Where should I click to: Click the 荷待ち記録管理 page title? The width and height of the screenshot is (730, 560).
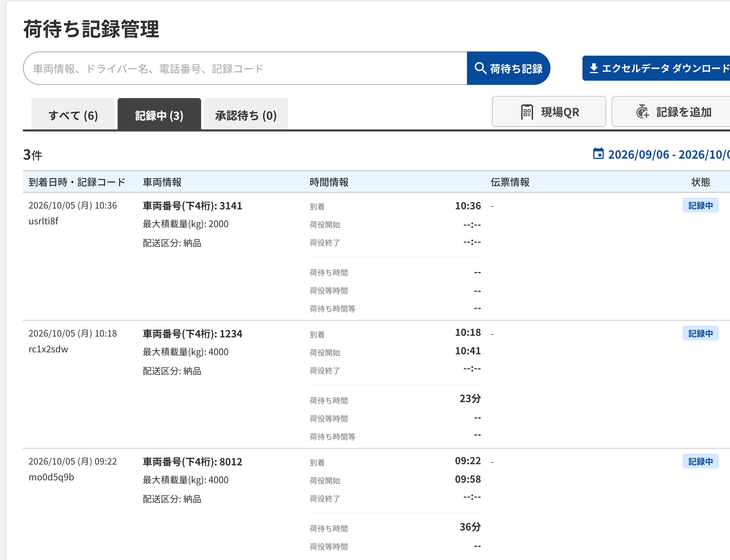(x=91, y=29)
